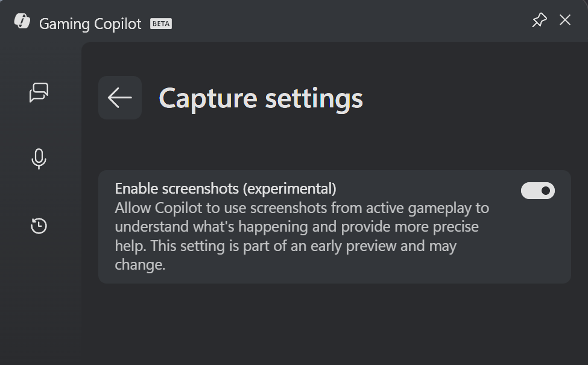
Task: Go back using the left arrow button
Action: (x=120, y=98)
